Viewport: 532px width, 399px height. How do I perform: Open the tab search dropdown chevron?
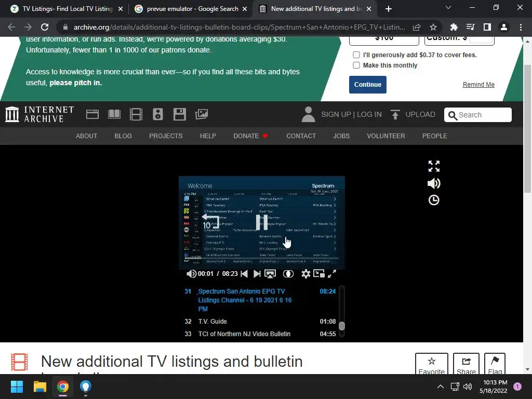point(448,7)
